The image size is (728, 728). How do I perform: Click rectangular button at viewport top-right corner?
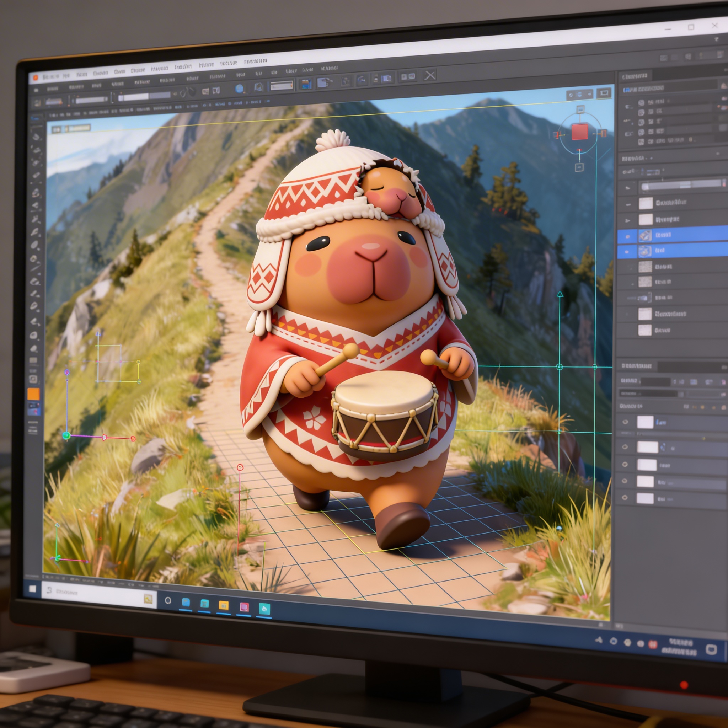(604, 93)
